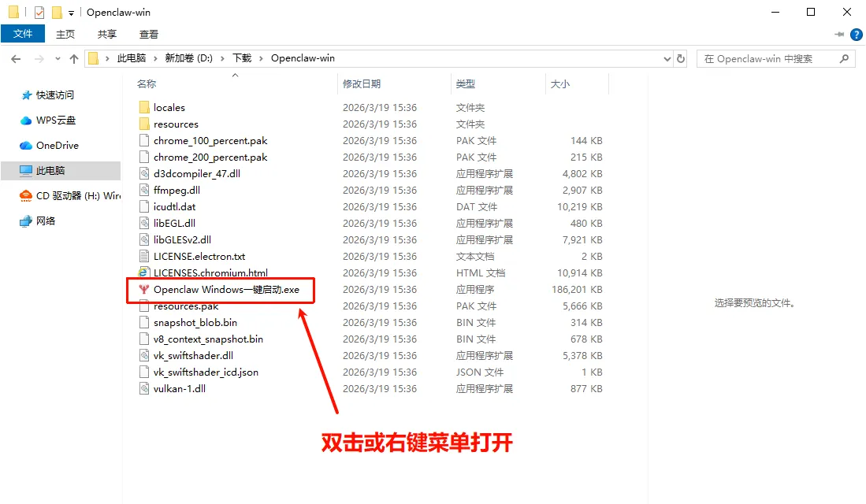Select the chrome_200_percent.pak file icon
Image resolution: width=866 pixels, height=504 pixels.
tap(144, 157)
